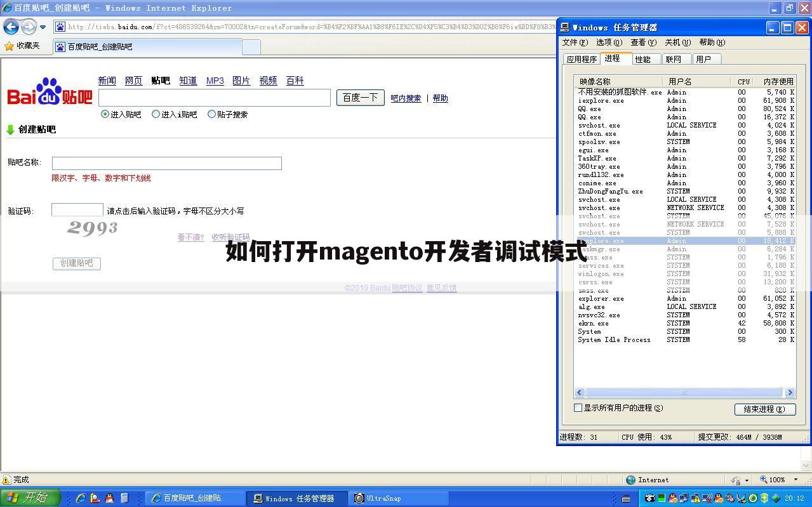Open the MP3 link

pyautogui.click(x=215, y=81)
